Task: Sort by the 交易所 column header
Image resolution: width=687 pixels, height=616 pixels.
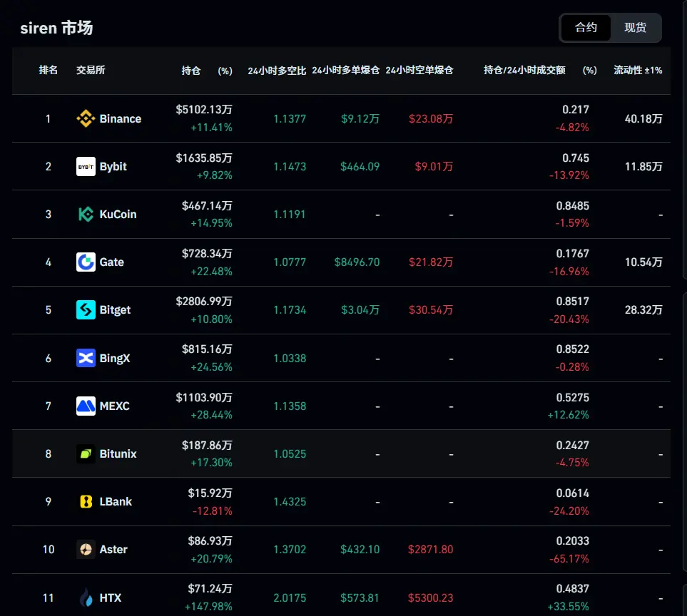Action: pos(91,70)
